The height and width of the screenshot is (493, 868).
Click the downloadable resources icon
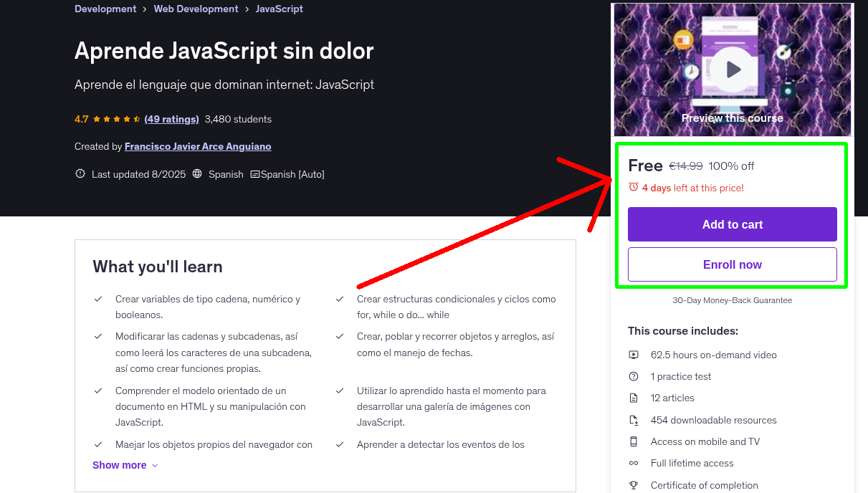[634, 419]
